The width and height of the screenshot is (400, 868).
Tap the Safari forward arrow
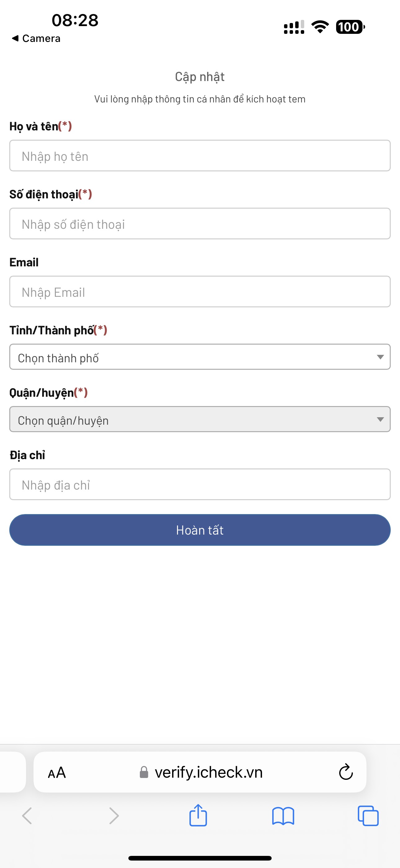114,816
